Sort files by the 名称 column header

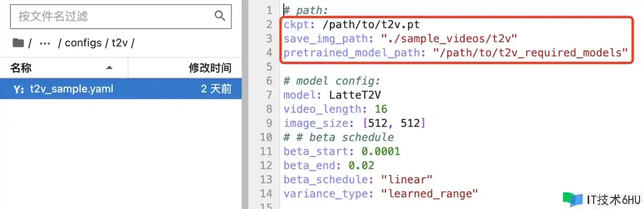tap(21, 68)
